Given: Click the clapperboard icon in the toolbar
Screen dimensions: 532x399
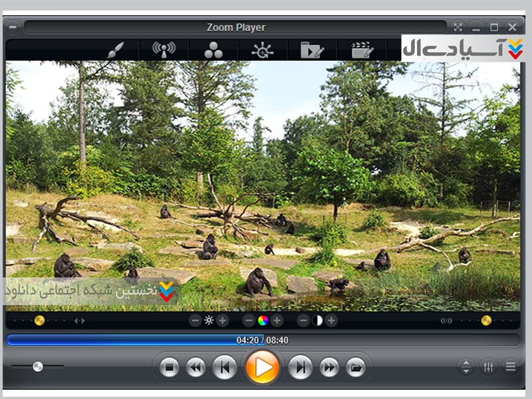Looking at the screenshot, I should [x=361, y=50].
